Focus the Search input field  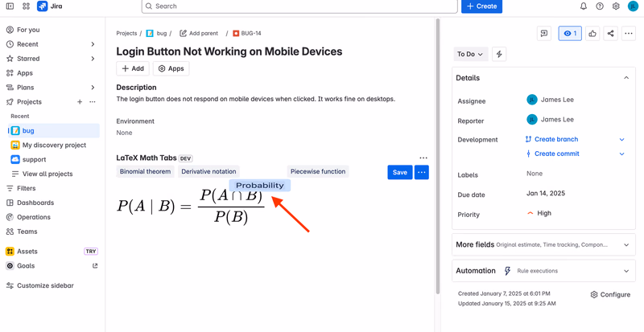pyautogui.click(x=299, y=6)
